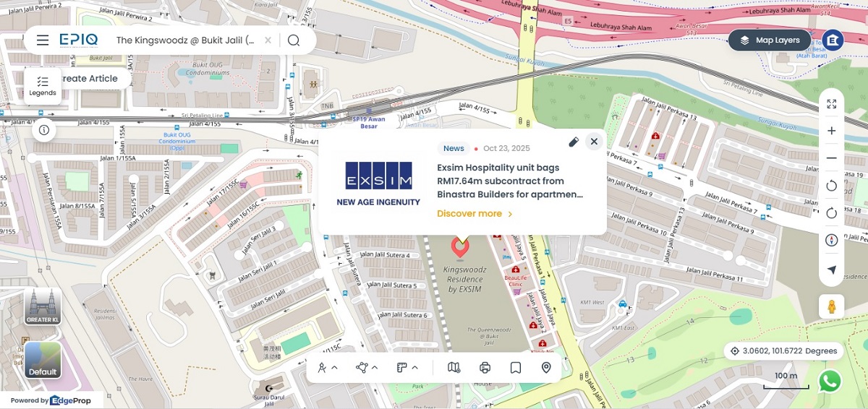The image size is (868, 409).
Task: Edit the news popup with pencil icon
Action: pyautogui.click(x=574, y=142)
